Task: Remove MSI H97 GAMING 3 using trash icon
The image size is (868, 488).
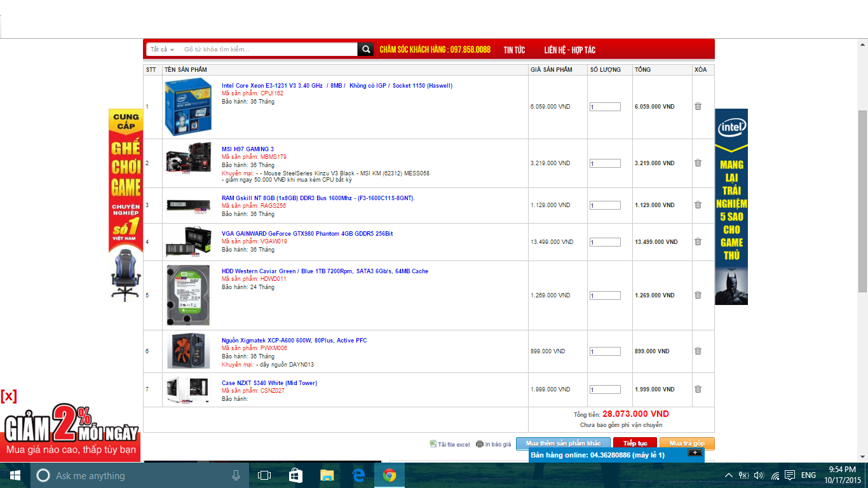Action: (698, 163)
